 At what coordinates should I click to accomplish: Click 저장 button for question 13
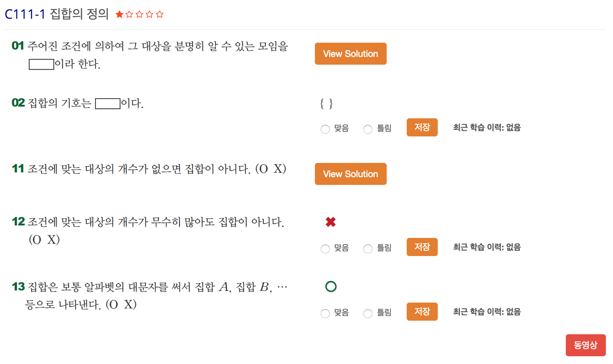point(422,312)
